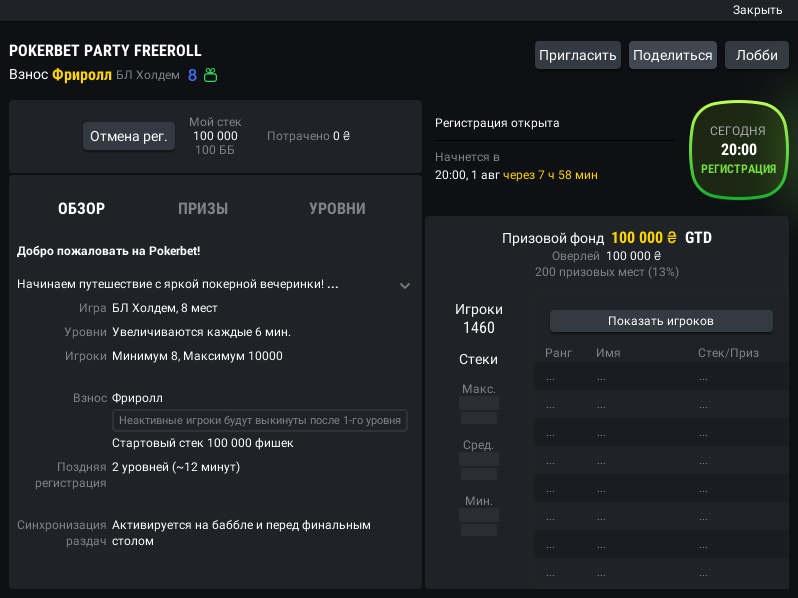This screenshot has width=798, height=598.
Task: Click '2 уровней (~12 минут)' late registration value
Action: 176,467
